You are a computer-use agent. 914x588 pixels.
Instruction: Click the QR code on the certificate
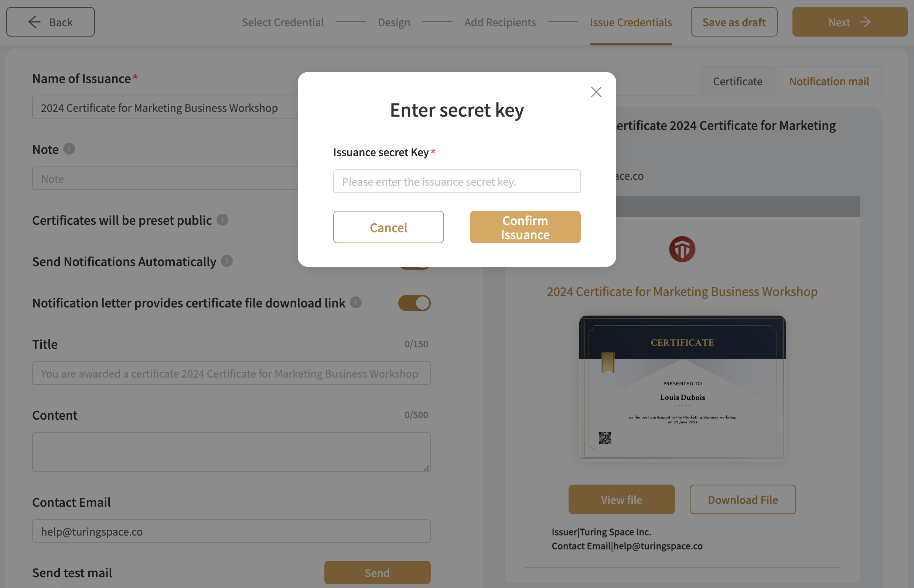(604, 437)
